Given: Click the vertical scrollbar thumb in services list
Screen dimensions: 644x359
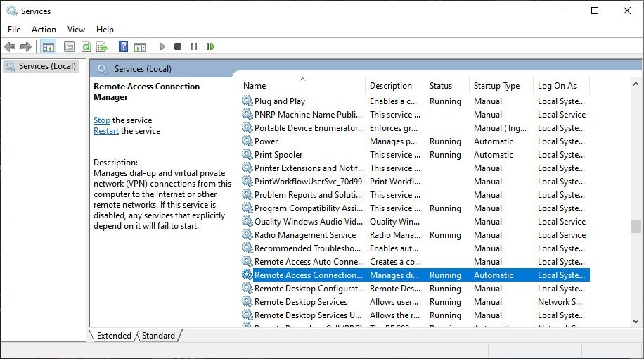Looking at the screenshot, I should click(636, 226).
